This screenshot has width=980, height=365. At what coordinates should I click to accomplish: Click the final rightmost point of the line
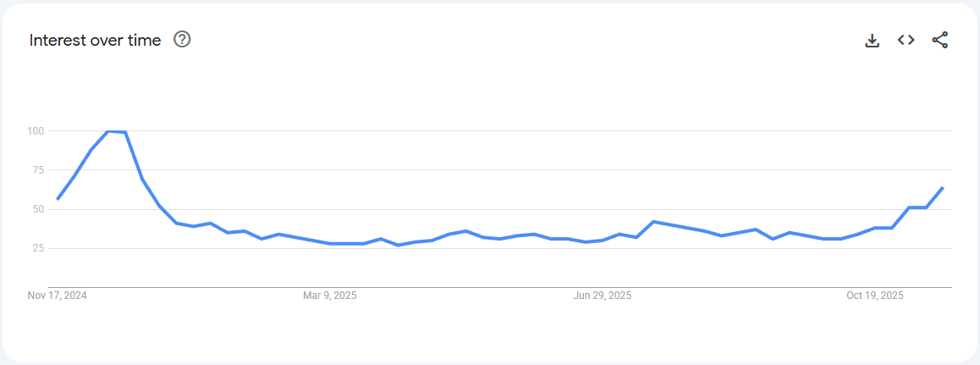[943, 188]
